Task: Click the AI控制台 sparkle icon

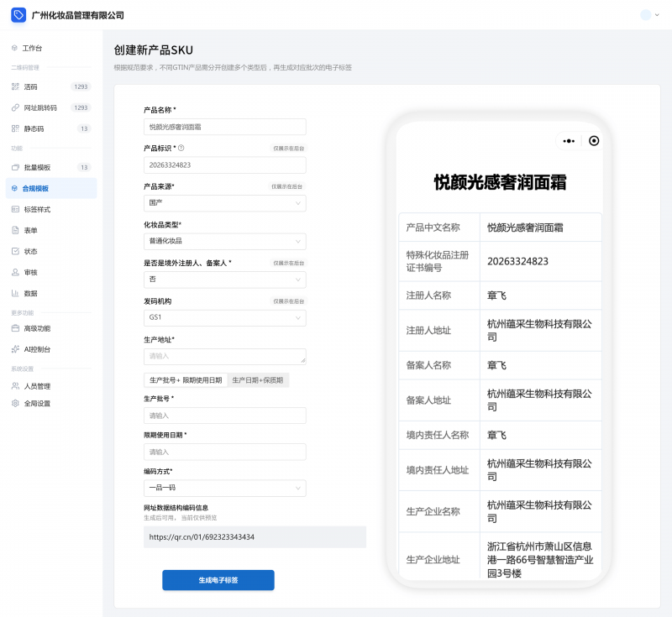Action: point(15,349)
